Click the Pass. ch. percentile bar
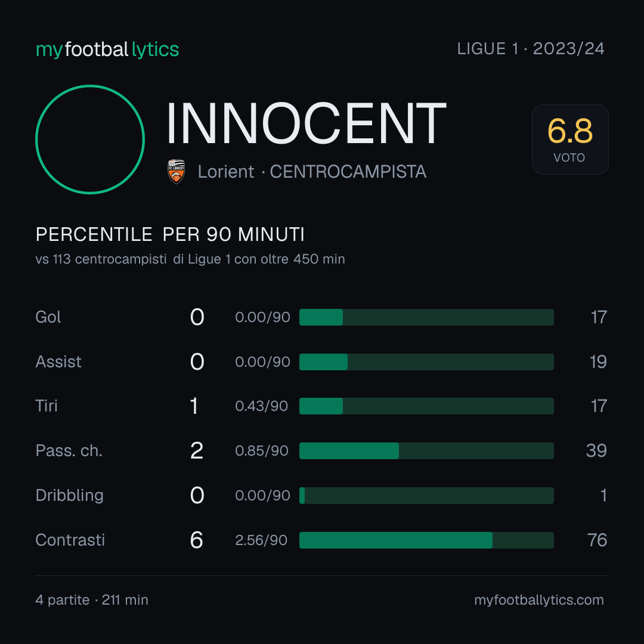Screen dimensions: 644x644 click(426, 451)
